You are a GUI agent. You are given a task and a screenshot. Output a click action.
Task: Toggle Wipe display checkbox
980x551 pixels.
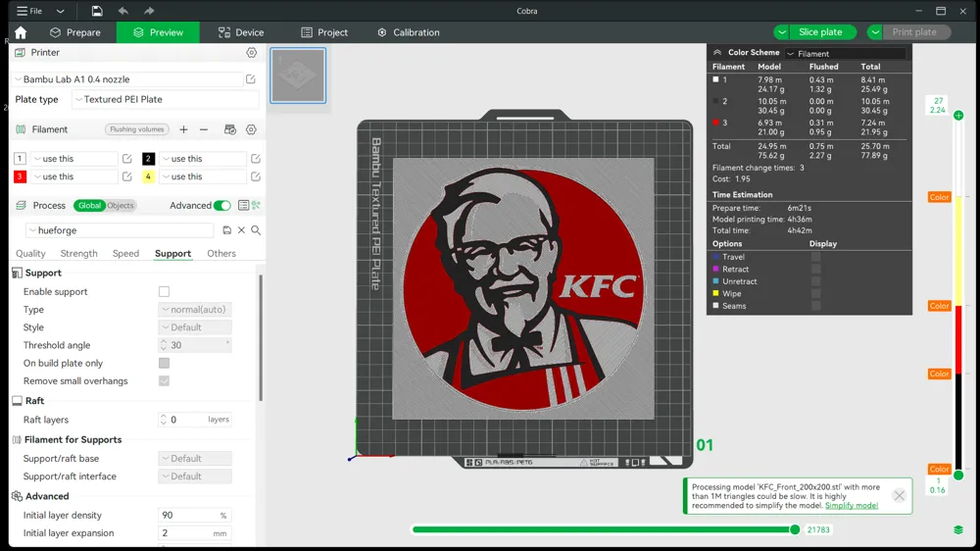coord(815,293)
